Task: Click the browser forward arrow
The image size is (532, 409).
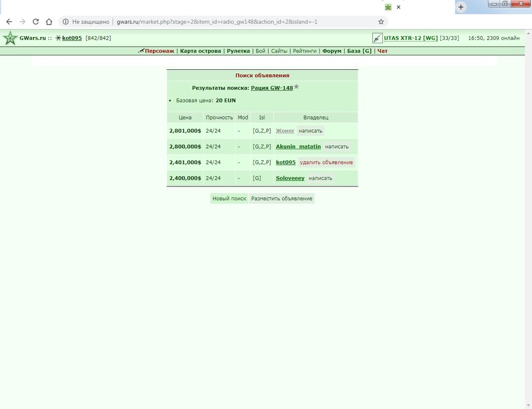Action: tap(22, 22)
